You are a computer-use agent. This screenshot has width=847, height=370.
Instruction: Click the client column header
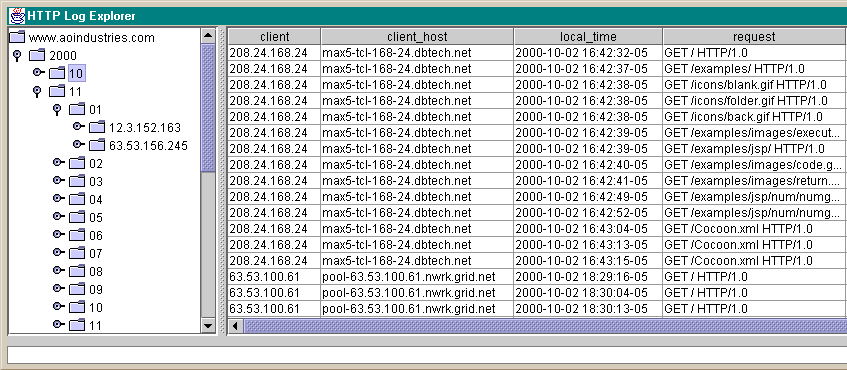[x=274, y=37]
